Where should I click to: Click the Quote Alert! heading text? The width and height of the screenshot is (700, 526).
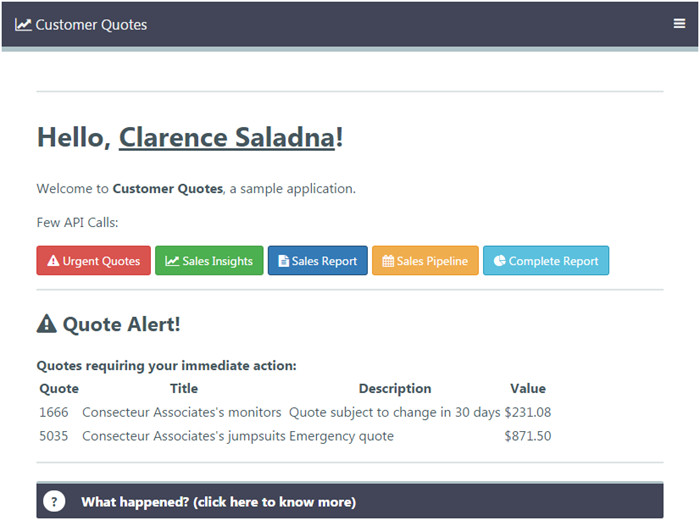(121, 324)
